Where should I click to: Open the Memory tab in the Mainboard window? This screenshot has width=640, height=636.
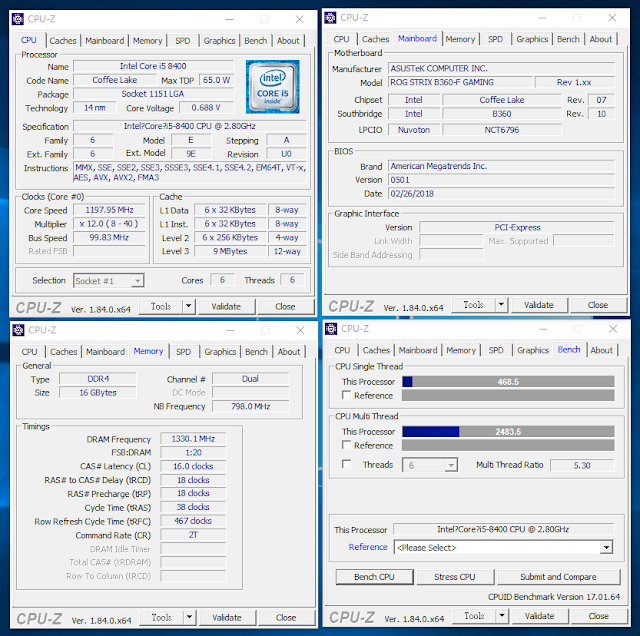[x=460, y=39]
